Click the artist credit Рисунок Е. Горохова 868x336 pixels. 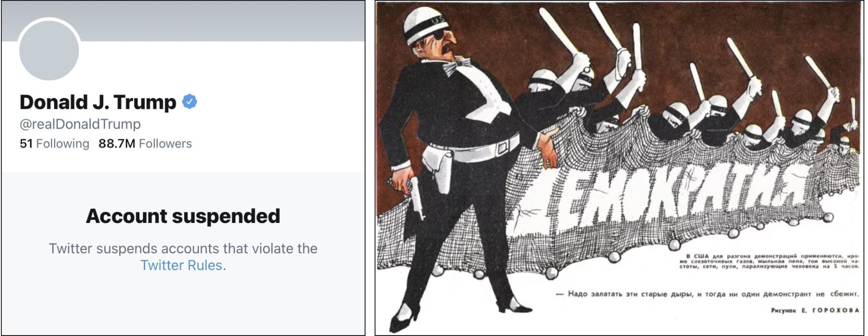[815, 310]
